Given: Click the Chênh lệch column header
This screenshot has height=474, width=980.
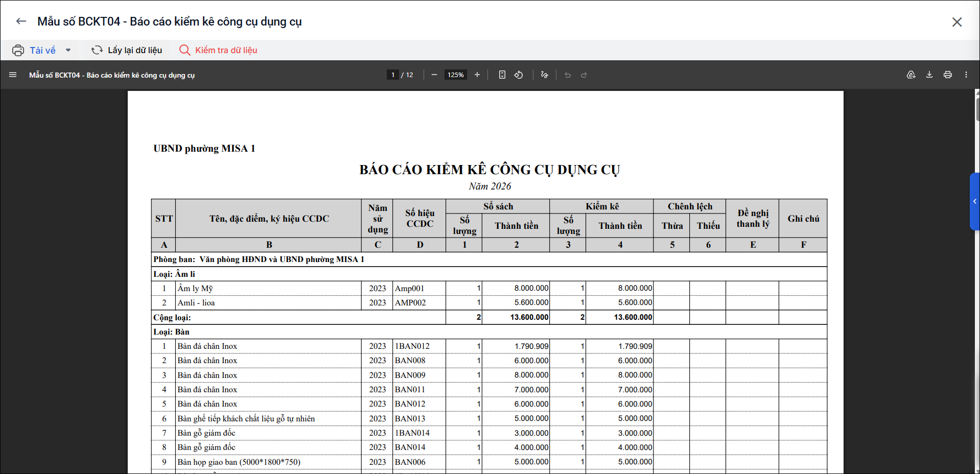Looking at the screenshot, I should pos(690,206).
